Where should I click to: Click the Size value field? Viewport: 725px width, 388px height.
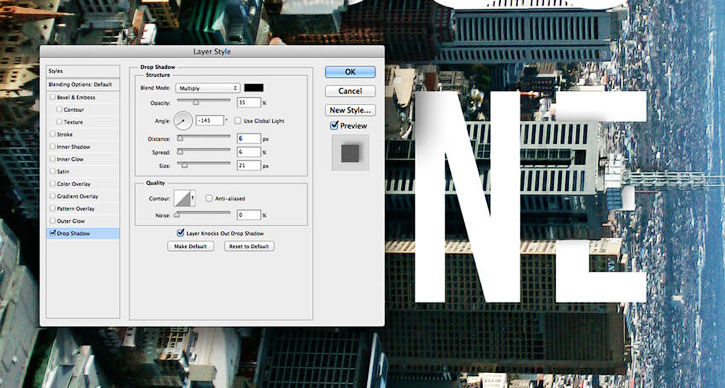pyautogui.click(x=249, y=165)
